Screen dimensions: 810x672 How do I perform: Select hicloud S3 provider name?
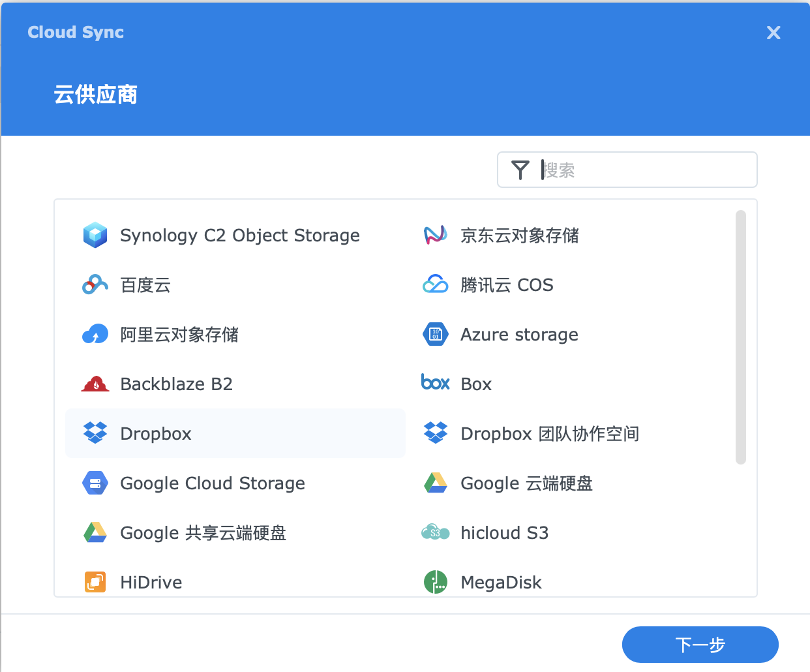tap(504, 533)
